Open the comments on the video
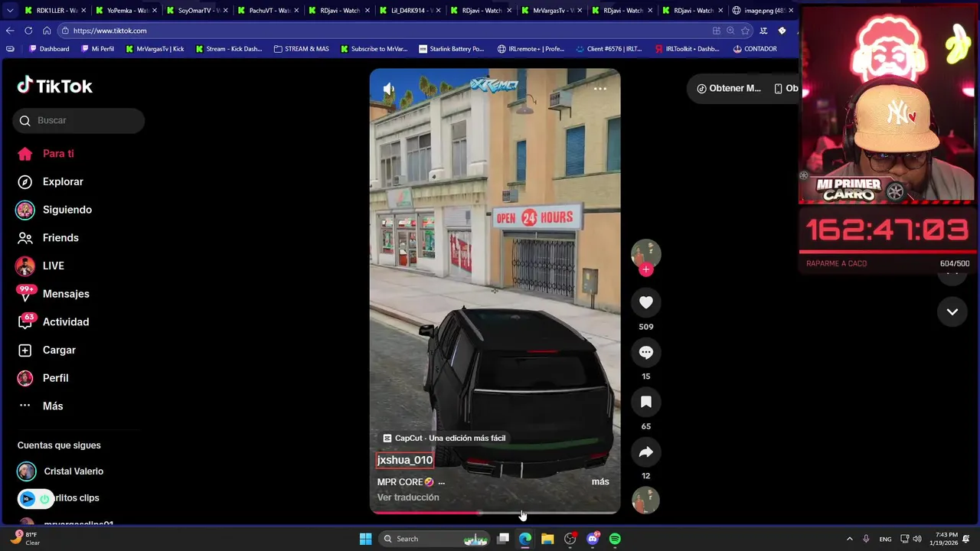This screenshot has width=980, height=551. click(x=646, y=353)
